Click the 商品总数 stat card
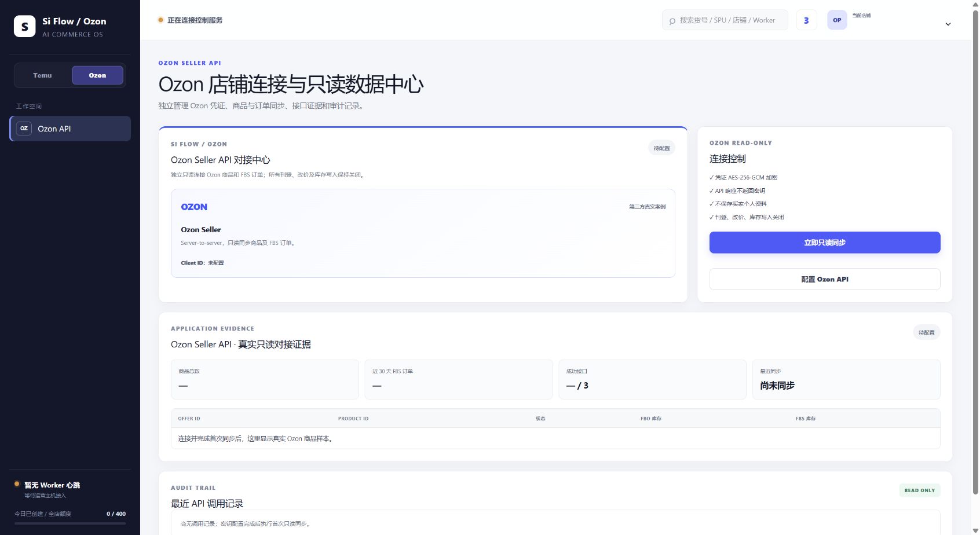 (265, 379)
